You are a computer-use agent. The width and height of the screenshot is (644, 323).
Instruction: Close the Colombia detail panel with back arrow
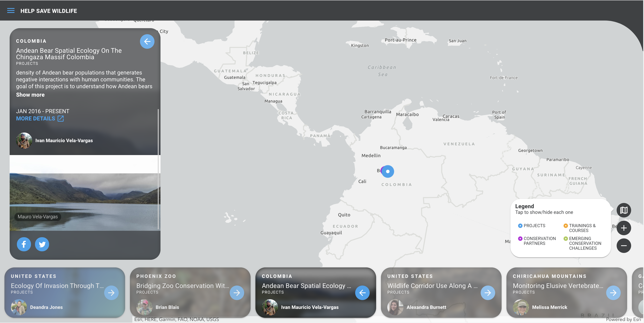(x=147, y=41)
